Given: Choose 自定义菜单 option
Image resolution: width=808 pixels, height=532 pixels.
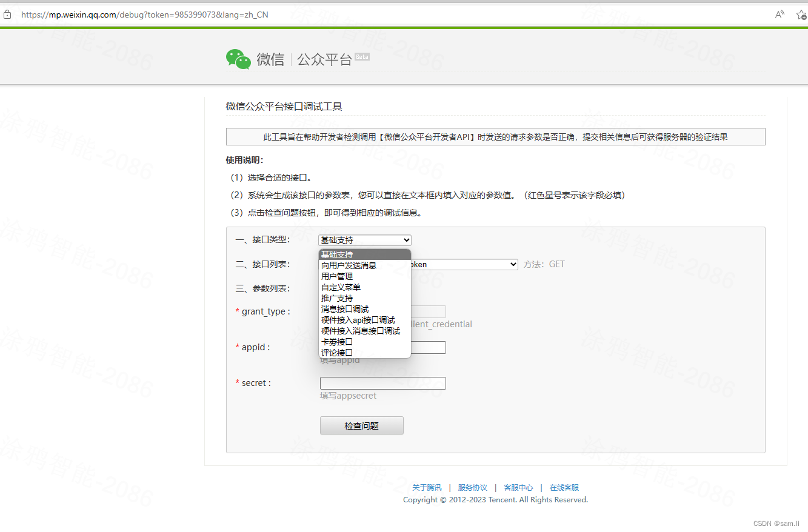Looking at the screenshot, I should coord(365,287).
